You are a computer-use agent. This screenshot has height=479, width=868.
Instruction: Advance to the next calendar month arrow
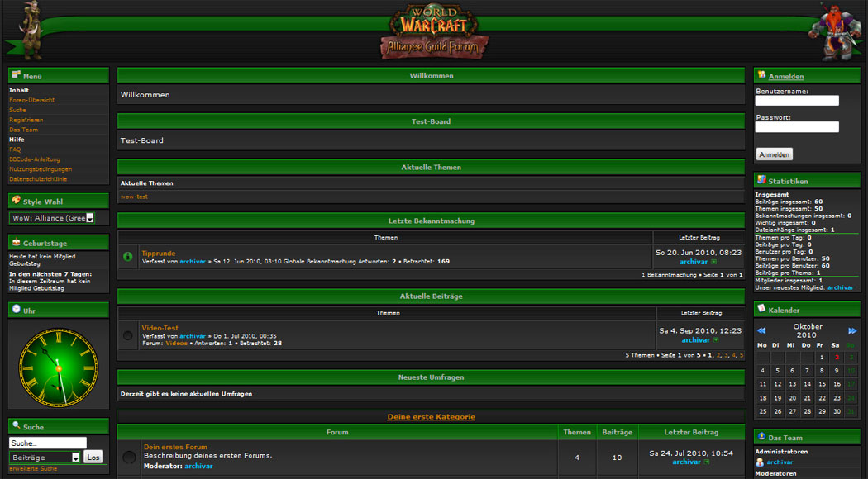852,331
